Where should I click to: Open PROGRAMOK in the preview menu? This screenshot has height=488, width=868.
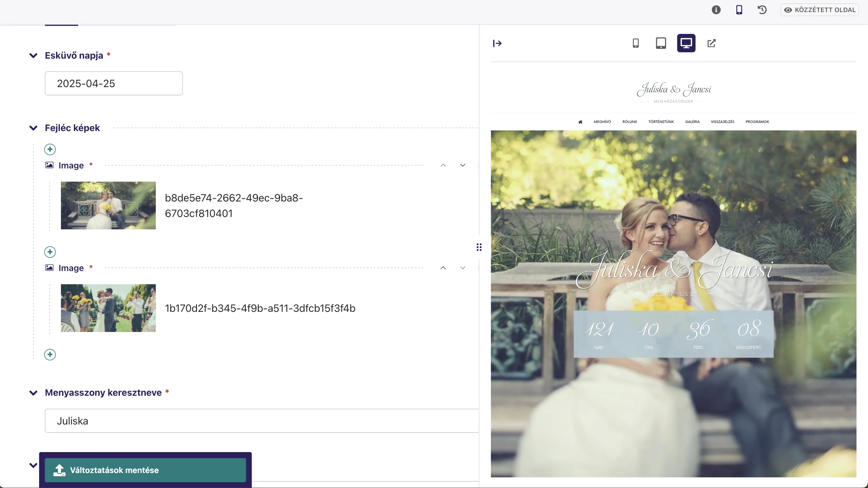click(757, 122)
